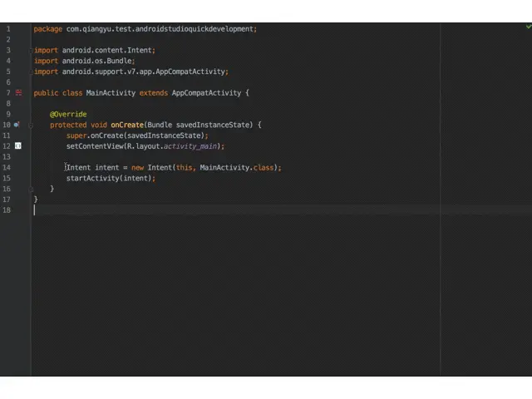This screenshot has height=399, width=532.
Task: Click the AppCompatActivity class name on line 7
Action: point(206,93)
